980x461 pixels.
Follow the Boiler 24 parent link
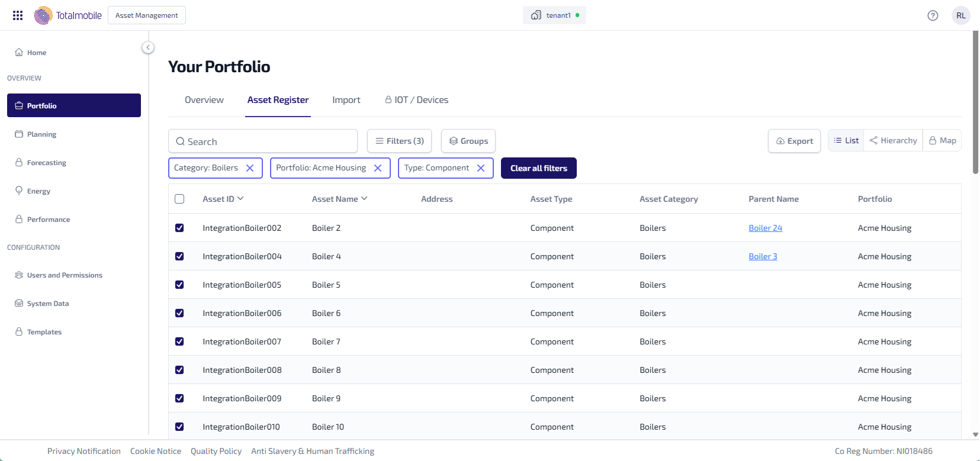coord(765,228)
